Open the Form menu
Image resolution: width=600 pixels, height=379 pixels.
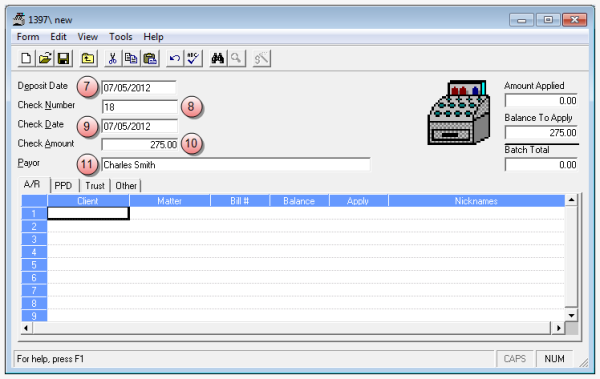coord(28,37)
